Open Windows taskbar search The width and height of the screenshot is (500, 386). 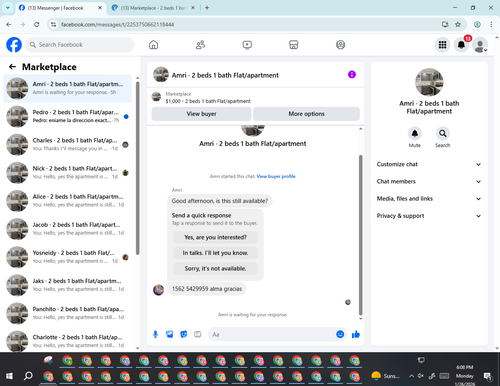coord(28,376)
